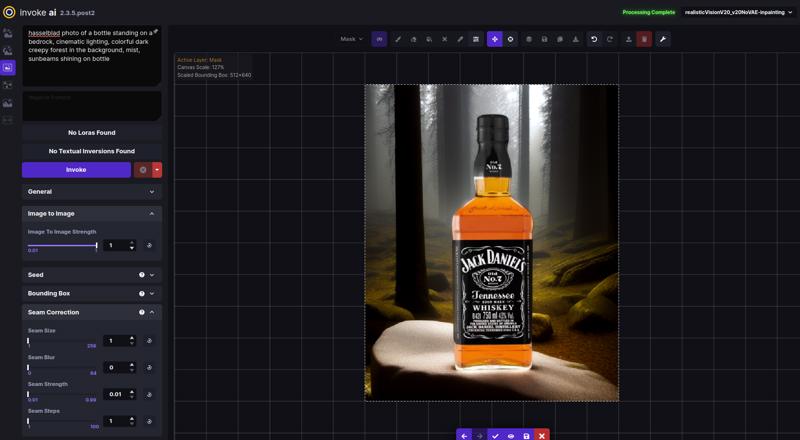Focus the negative prompt text box
800x440 pixels.
point(92,106)
